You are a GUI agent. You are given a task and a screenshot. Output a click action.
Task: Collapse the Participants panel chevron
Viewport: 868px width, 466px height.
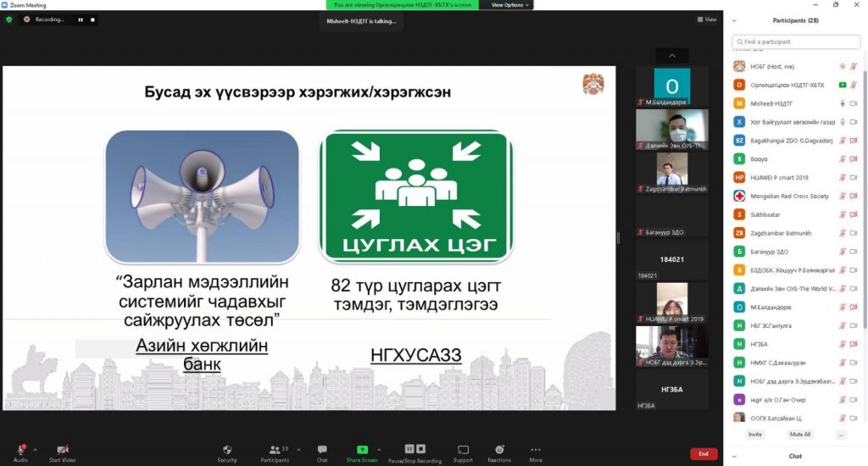coord(734,20)
